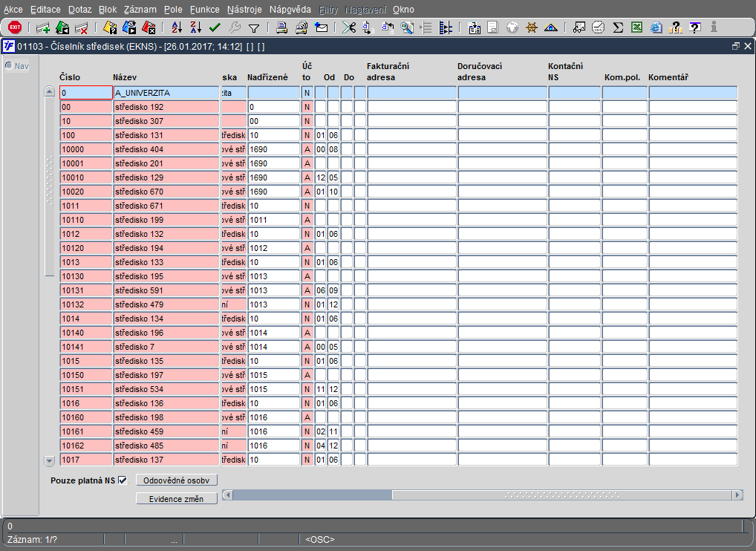Viewport: 756px width, 551px height.
Task: Click the name cell středisko 7
Action: 166,347
